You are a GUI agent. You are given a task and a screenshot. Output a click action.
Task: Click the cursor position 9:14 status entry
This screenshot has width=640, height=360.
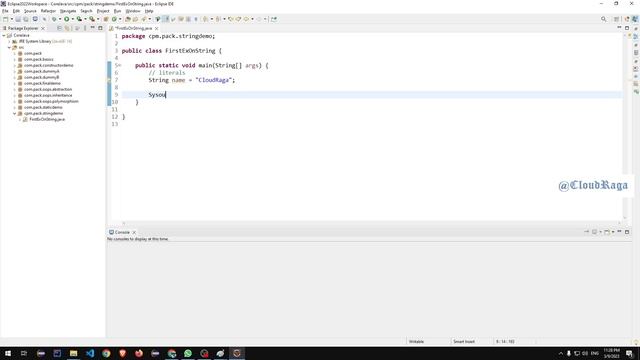505,341
